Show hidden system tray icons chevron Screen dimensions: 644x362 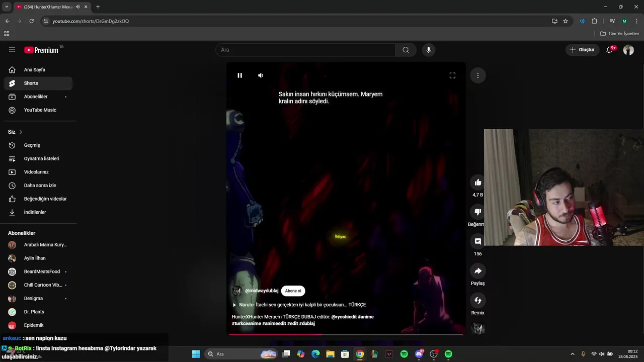pyautogui.click(x=572, y=354)
